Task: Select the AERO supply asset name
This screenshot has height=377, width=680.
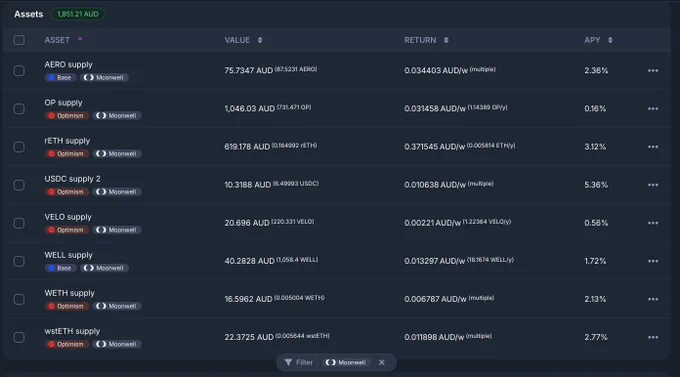Action: tap(69, 64)
